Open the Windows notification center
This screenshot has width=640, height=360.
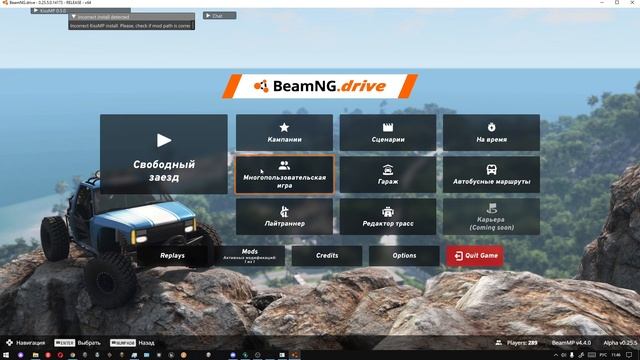[x=629, y=355]
